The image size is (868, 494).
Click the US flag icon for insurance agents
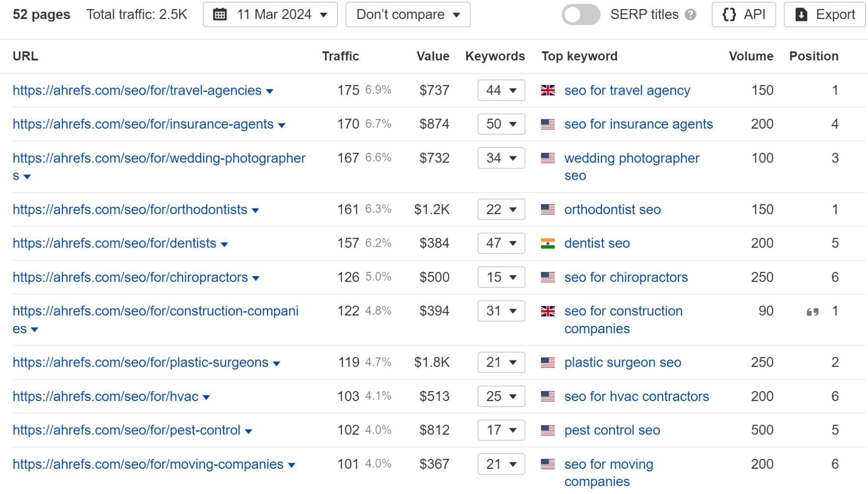click(x=547, y=123)
